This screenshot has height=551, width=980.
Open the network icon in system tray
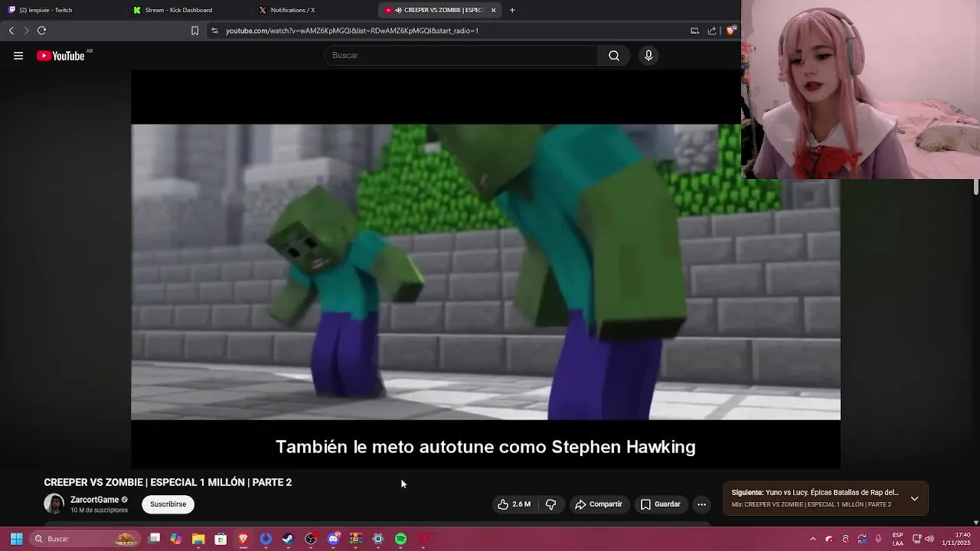pos(917,539)
